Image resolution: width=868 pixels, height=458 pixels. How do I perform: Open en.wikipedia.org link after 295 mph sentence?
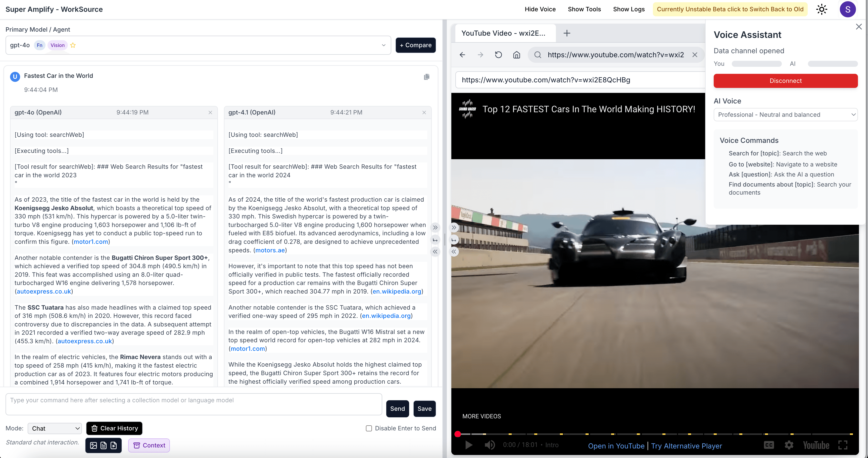pyautogui.click(x=386, y=316)
